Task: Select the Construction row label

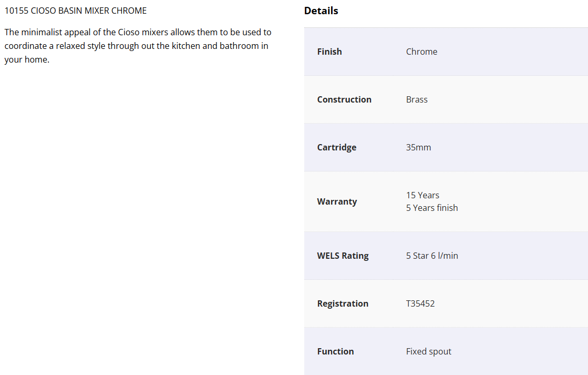Action: click(x=344, y=99)
